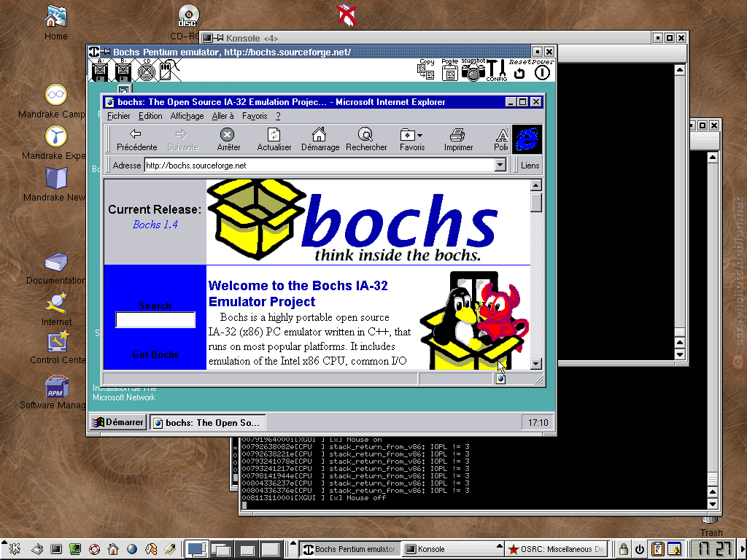747x560 pixels.
Task: Open the Affichage menu
Action: point(187,116)
